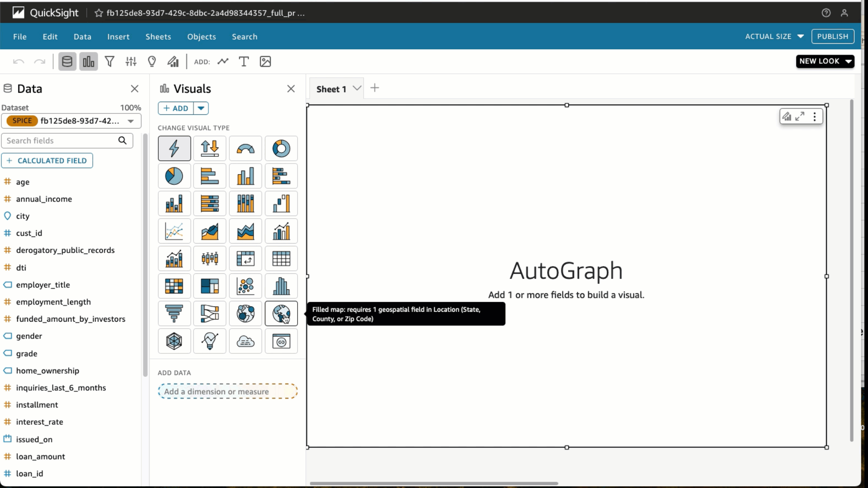
Task: Open the Sheet 1 tab
Action: [331, 89]
